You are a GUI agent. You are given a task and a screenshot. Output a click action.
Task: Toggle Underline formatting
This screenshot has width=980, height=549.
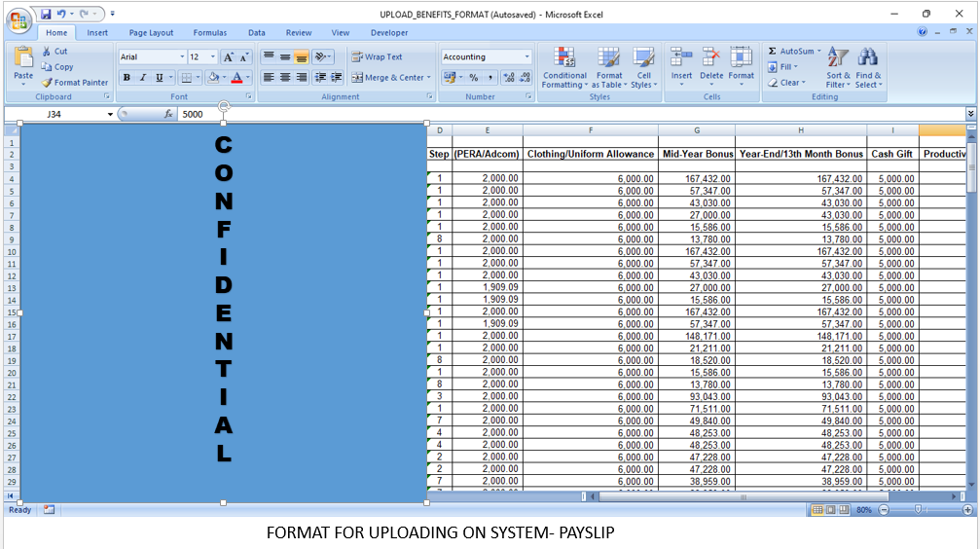pyautogui.click(x=160, y=78)
